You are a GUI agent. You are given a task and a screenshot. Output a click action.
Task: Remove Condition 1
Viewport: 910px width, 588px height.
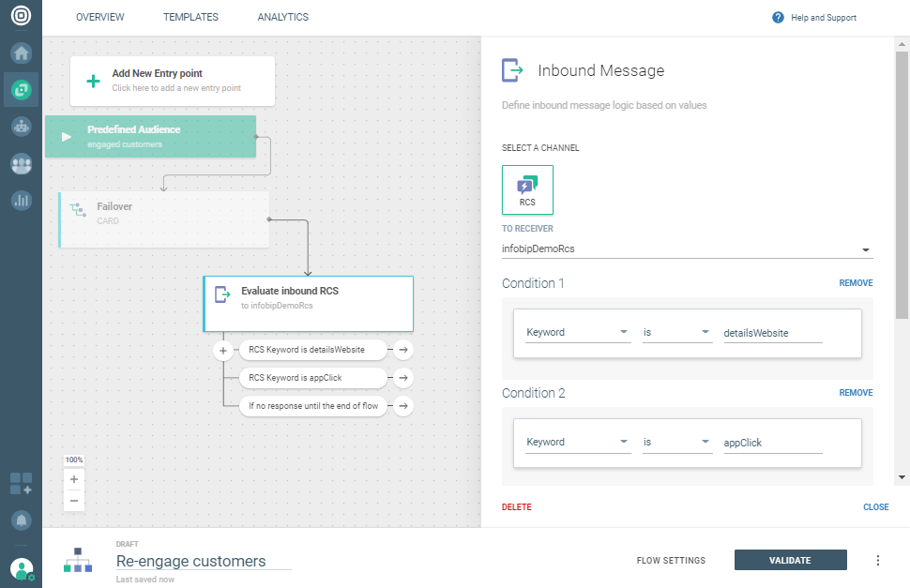(x=856, y=283)
